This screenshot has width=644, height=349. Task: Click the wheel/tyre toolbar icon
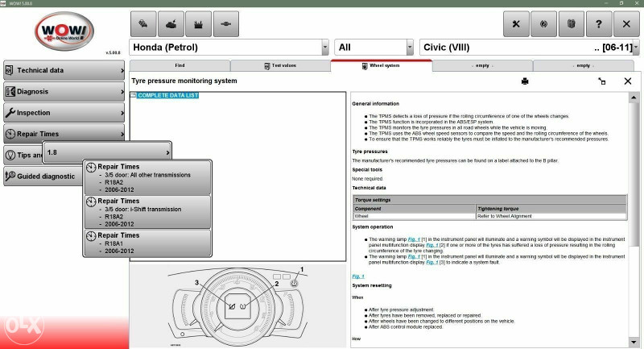click(x=544, y=24)
